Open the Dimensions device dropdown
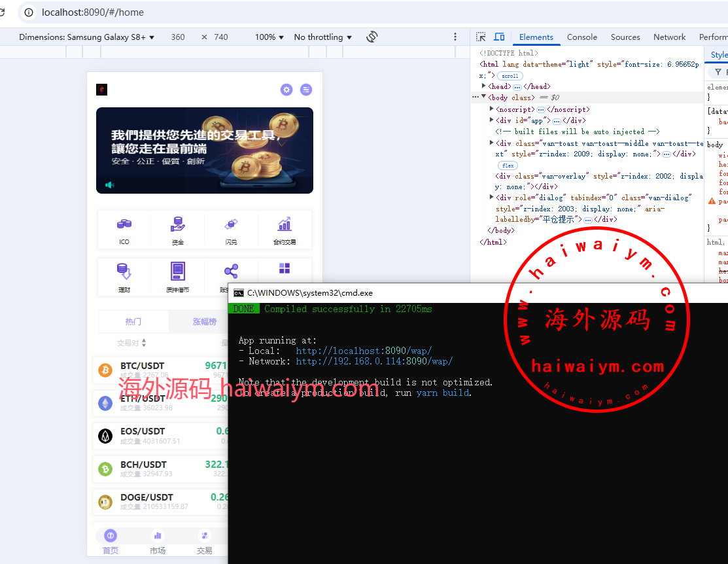Viewport: 728px width, 564px height. (x=86, y=37)
